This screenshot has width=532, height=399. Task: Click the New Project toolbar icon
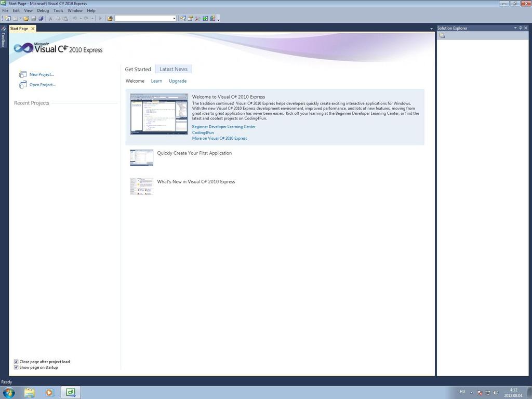8,18
